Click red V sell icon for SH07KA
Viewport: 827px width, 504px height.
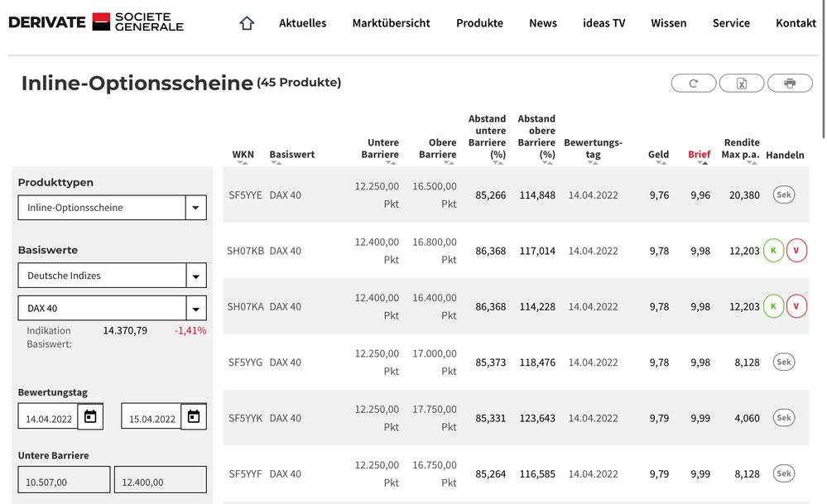point(796,306)
